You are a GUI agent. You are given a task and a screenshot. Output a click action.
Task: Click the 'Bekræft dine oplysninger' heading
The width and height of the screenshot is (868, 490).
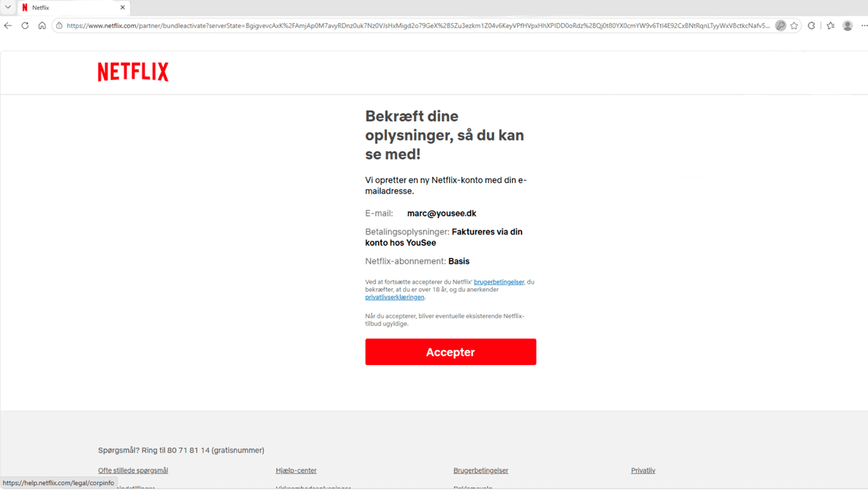click(x=444, y=135)
